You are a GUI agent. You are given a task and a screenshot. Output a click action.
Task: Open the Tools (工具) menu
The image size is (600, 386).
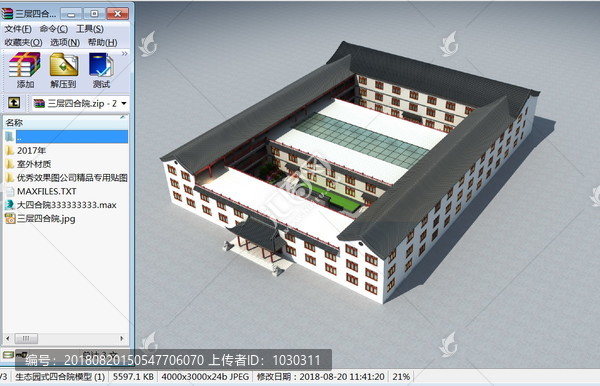[x=90, y=29]
